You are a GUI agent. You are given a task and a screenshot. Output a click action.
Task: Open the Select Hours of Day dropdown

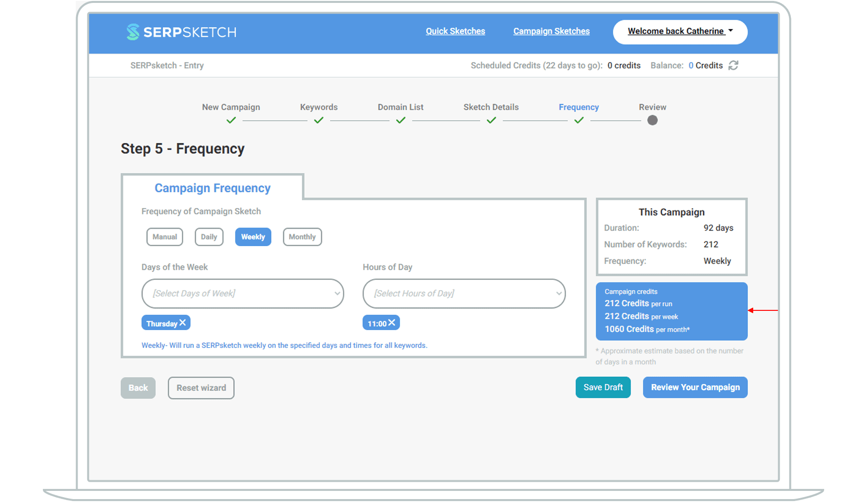(464, 293)
